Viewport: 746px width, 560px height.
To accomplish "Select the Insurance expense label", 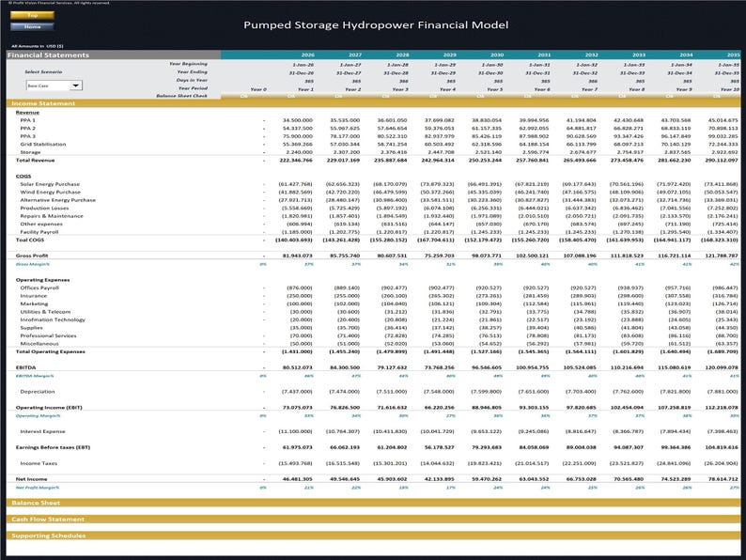I will pyautogui.click(x=33, y=296).
